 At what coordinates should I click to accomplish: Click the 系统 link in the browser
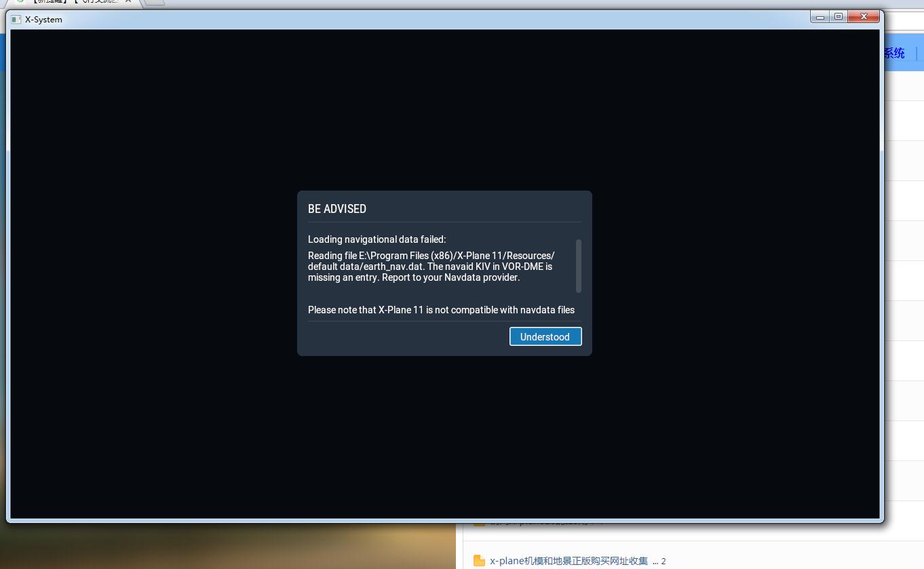(x=894, y=53)
